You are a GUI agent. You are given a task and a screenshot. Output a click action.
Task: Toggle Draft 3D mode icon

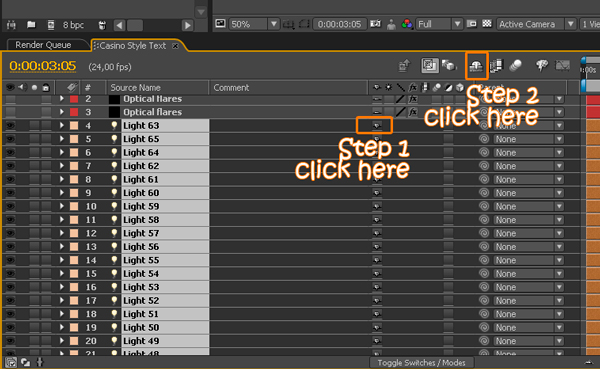448,66
